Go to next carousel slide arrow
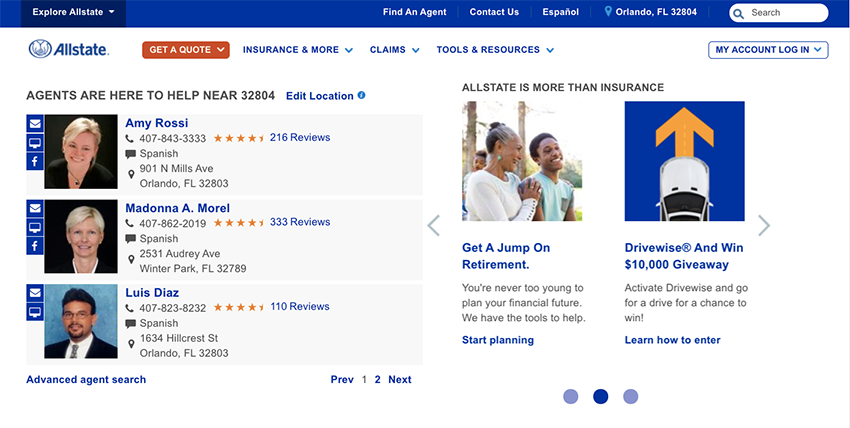This screenshot has width=850, height=428. (764, 225)
